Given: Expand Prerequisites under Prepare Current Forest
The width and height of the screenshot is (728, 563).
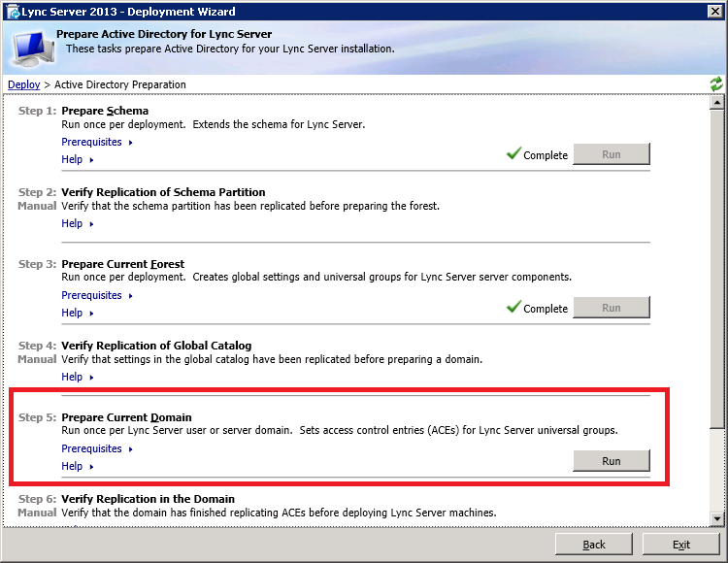Looking at the screenshot, I should point(97,296).
